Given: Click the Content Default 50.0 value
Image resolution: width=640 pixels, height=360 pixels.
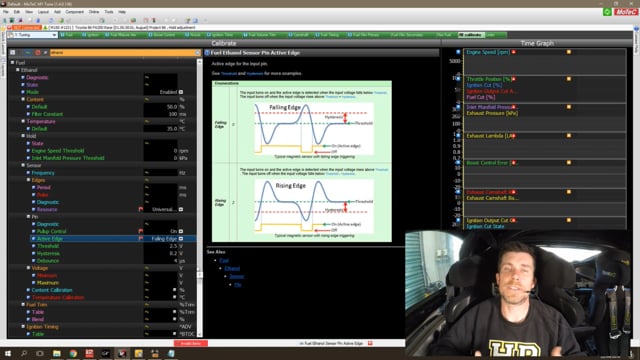Looking at the screenshot, I should (x=172, y=107).
